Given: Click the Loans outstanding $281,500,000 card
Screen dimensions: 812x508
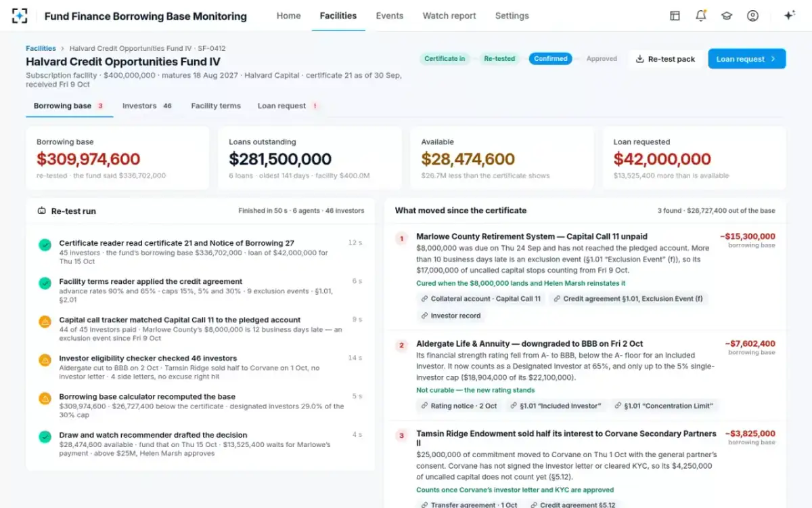Looking at the screenshot, I should [310, 158].
